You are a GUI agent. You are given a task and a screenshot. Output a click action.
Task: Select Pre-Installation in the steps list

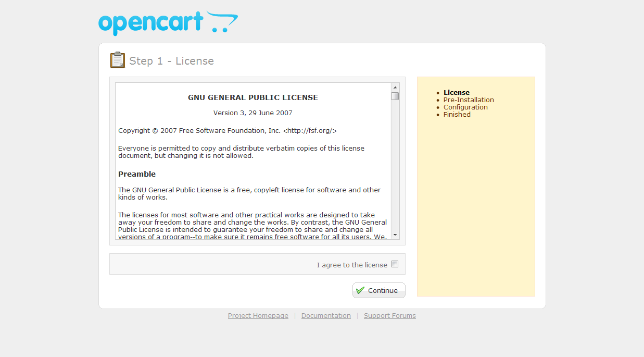tap(469, 100)
